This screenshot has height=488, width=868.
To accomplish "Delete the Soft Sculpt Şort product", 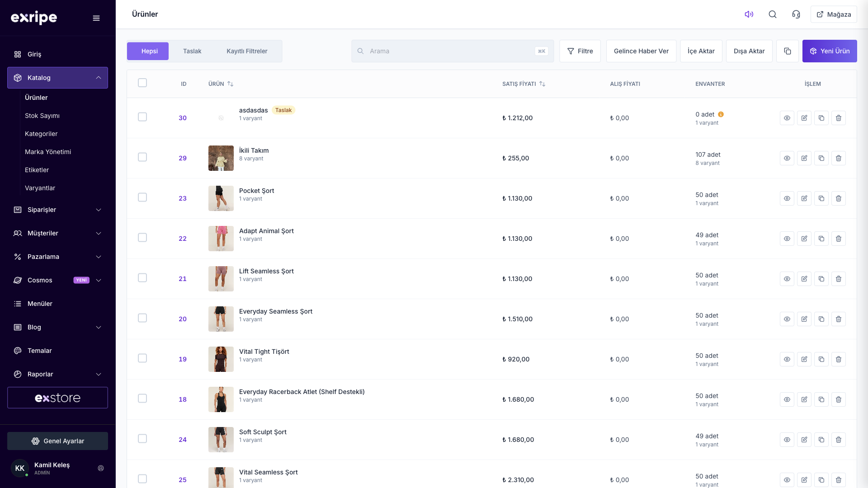I will pyautogui.click(x=839, y=440).
